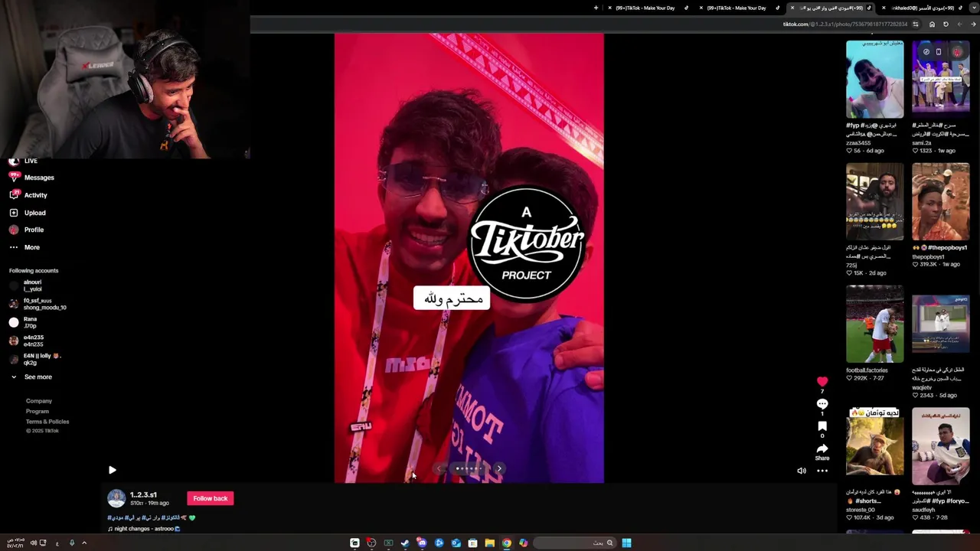This screenshot has width=980, height=551.
Task: Show hidden system tray icons chevron
Action: (84, 543)
